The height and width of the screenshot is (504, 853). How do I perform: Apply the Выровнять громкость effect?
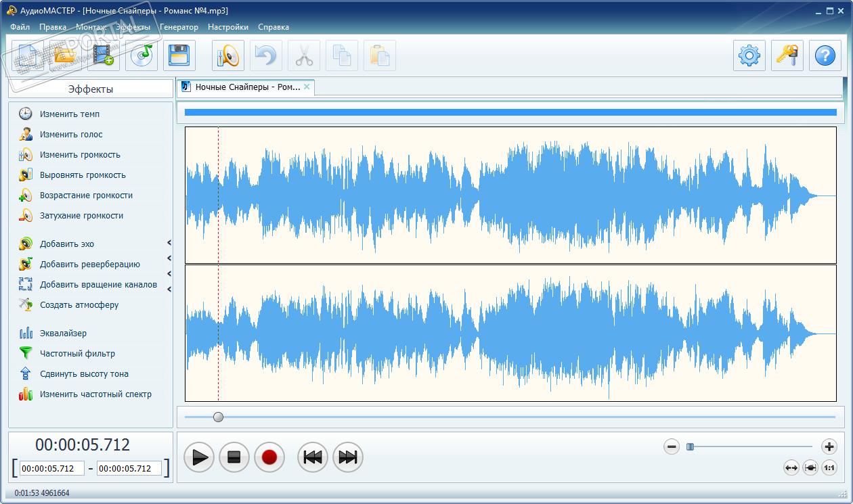(x=83, y=175)
